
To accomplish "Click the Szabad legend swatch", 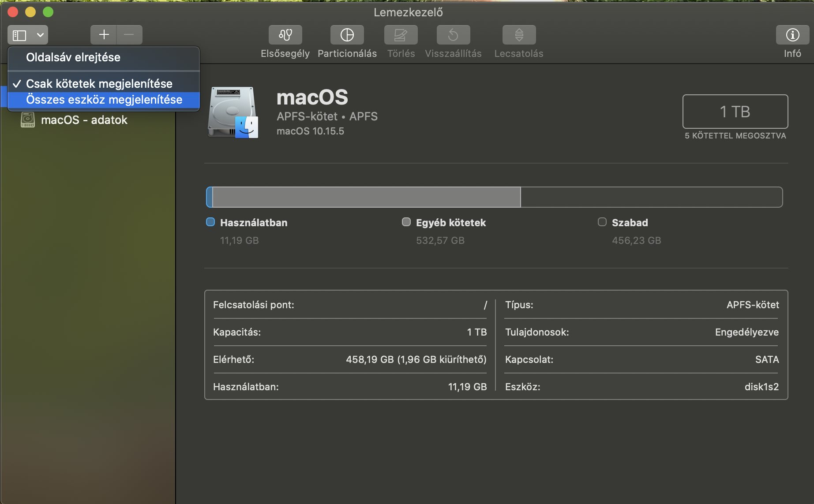I will [602, 222].
